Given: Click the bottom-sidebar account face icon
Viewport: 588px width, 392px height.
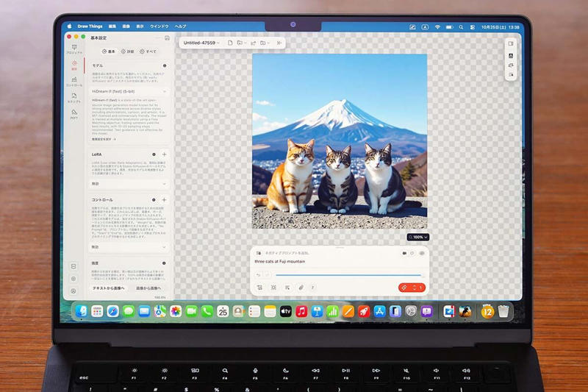Looking at the screenshot, I should (x=73, y=291).
